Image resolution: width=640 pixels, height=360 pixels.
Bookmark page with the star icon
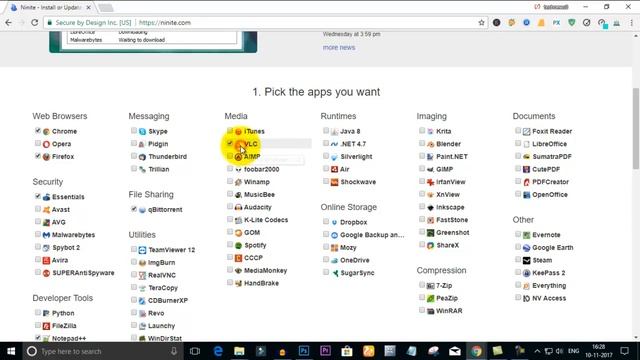click(x=481, y=23)
